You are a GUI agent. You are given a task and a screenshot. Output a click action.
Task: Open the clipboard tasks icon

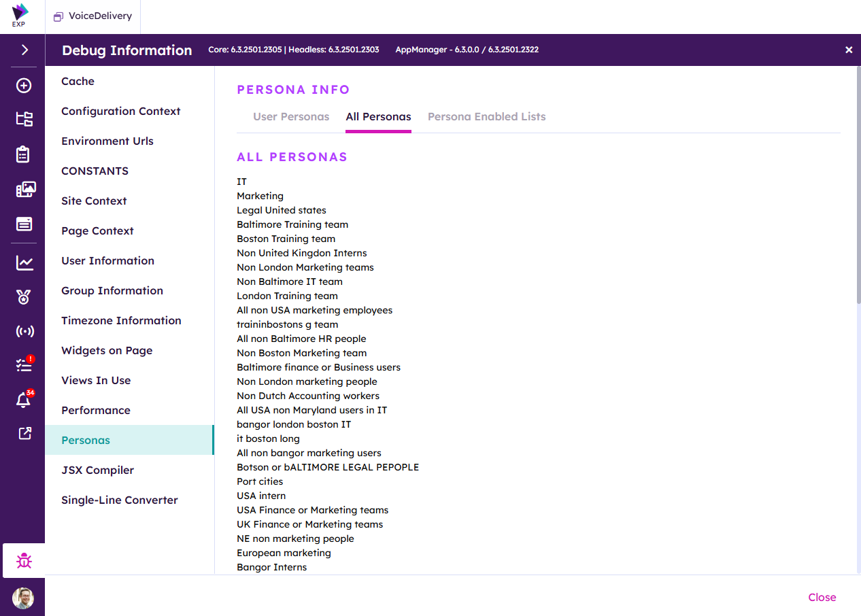pyautogui.click(x=24, y=154)
